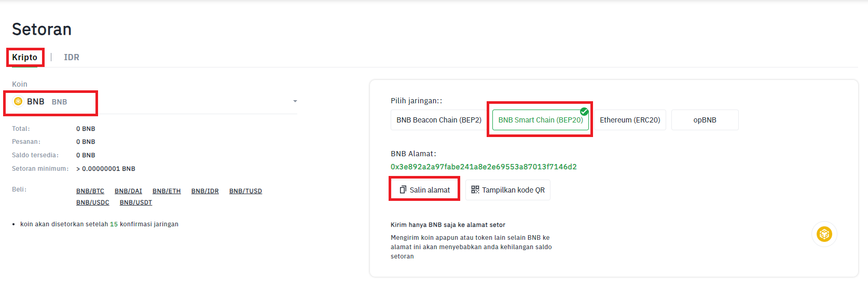Select BNB Smart Chain (BEP20) network
This screenshot has width=868, height=286.
coord(541,120)
